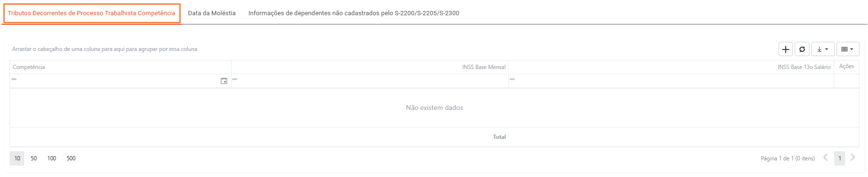868x177 pixels.
Task: Open the Informações de dependentes não cadastrados tab
Action: 354,13
